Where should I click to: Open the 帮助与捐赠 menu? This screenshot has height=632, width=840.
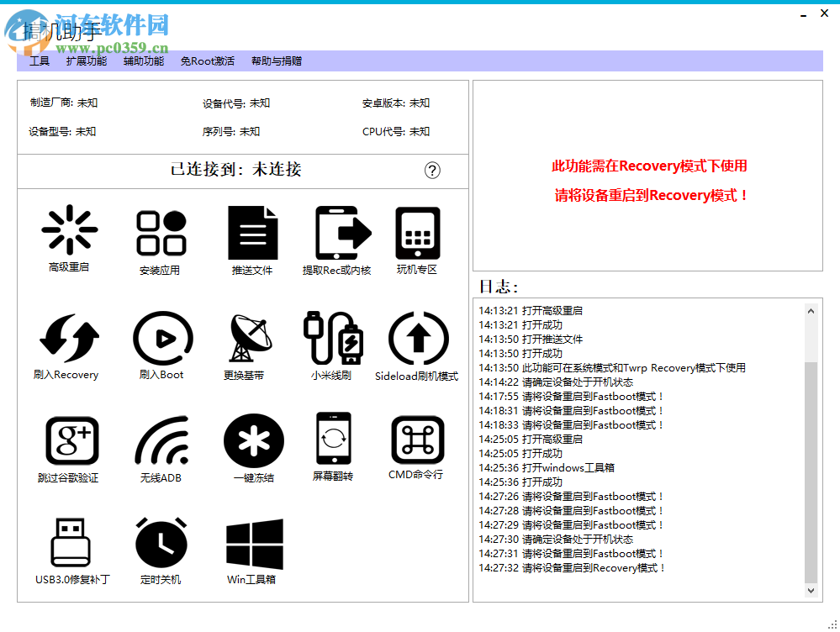277,61
